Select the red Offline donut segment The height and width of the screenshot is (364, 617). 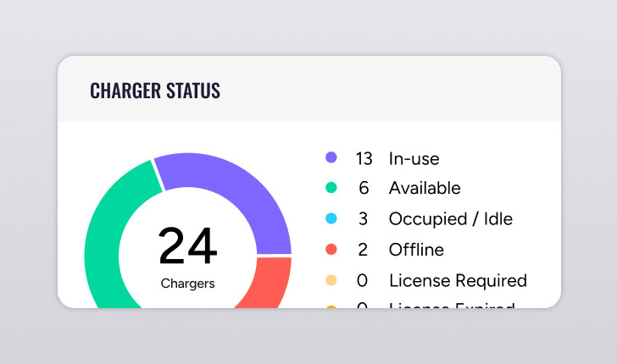coord(270,280)
